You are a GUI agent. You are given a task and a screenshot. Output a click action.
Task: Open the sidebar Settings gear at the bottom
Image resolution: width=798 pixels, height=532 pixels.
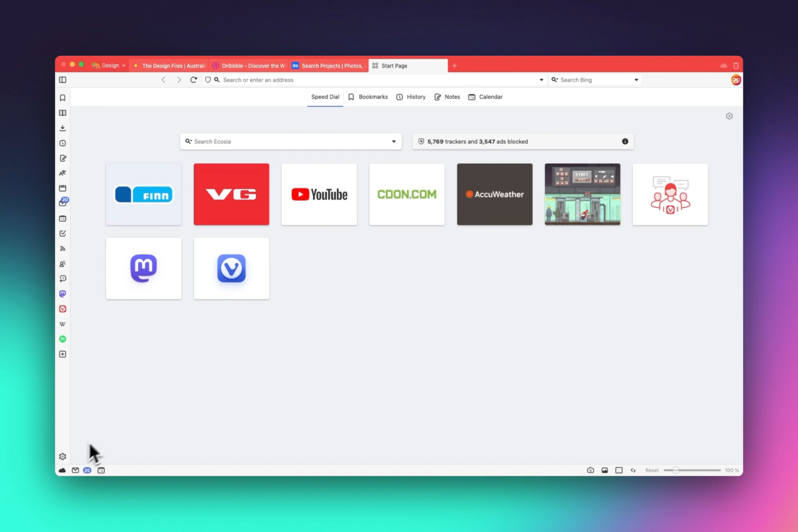pyautogui.click(x=63, y=457)
